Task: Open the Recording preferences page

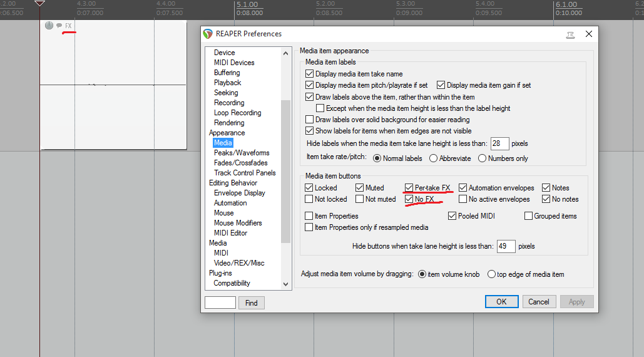Action: click(x=229, y=103)
